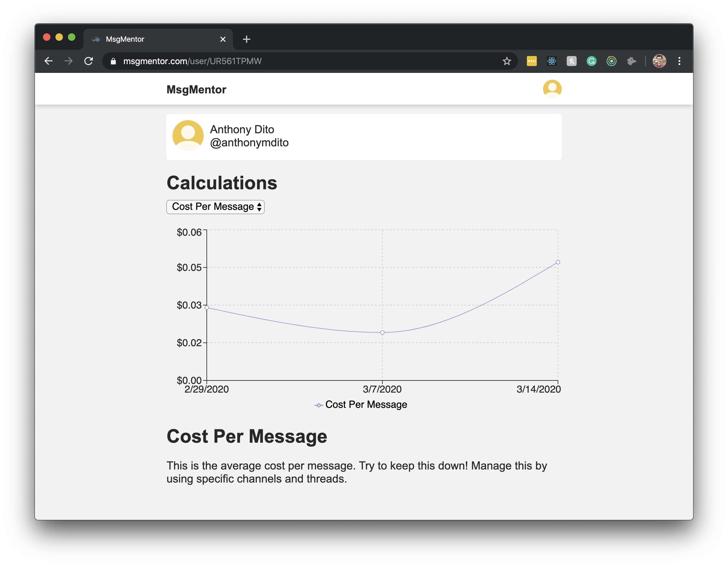Viewport: 728px width, 566px height.
Task: Click the browser back arrow
Action: coord(49,61)
